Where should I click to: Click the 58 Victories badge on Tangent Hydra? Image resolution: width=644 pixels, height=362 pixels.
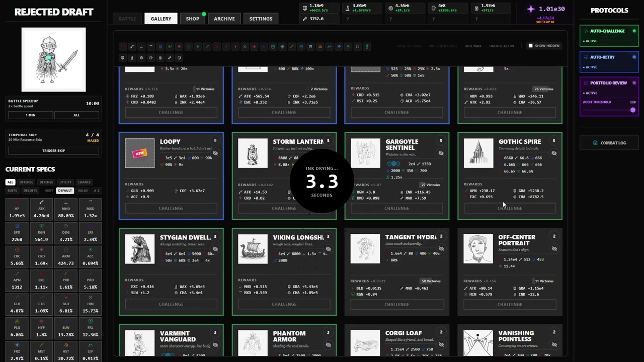(431, 281)
